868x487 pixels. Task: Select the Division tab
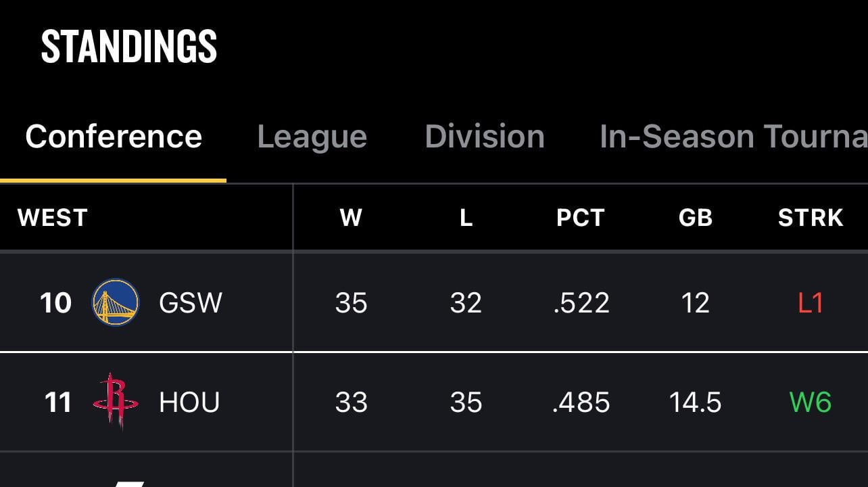pos(484,137)
